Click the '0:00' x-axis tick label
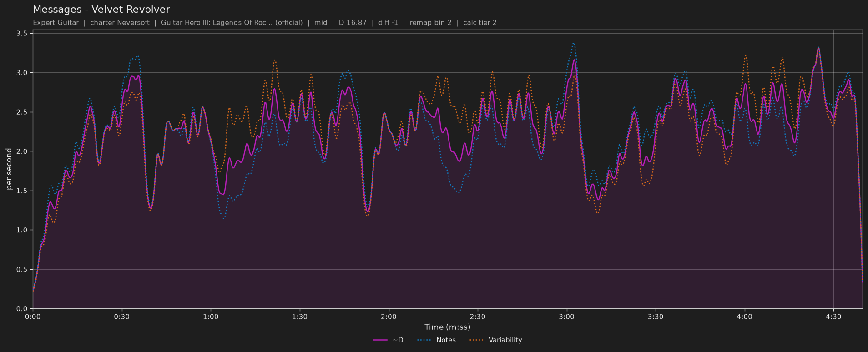 click(33, 317)
